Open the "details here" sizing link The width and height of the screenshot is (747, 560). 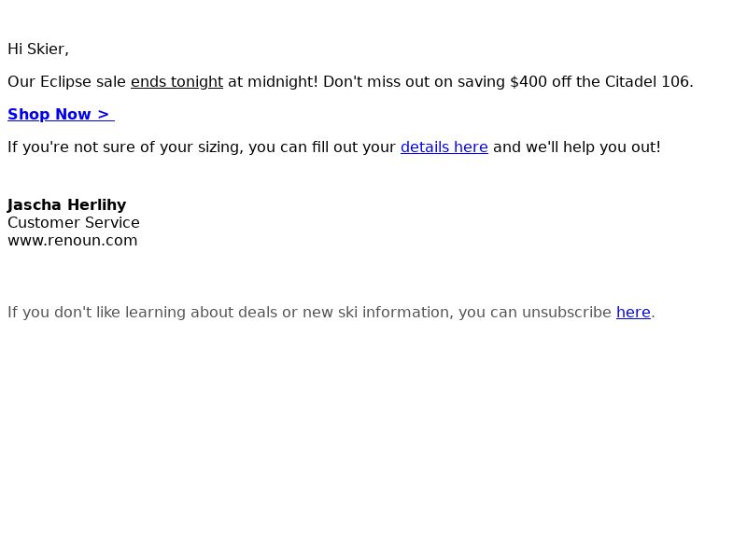[x=444, y=147]
